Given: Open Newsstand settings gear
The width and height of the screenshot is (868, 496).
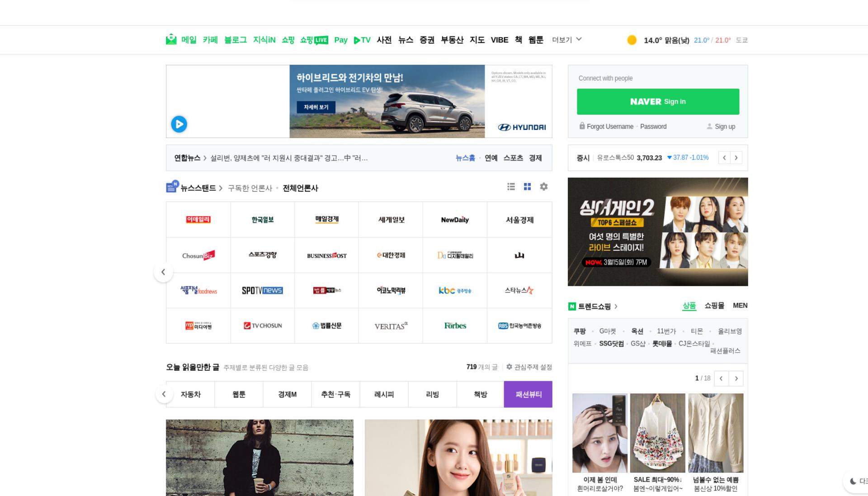Looking at the screenshot, I should 544,187.
